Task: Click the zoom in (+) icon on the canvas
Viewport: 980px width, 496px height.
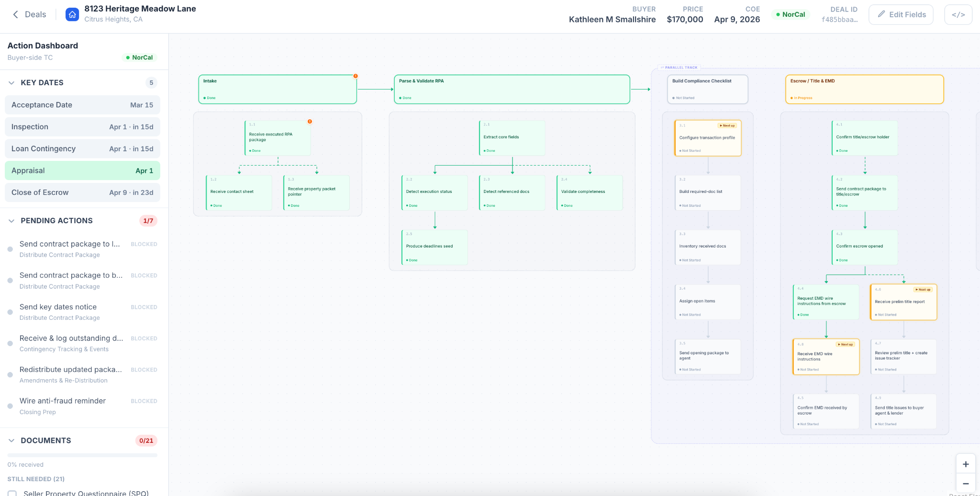Action: [966, 463]
